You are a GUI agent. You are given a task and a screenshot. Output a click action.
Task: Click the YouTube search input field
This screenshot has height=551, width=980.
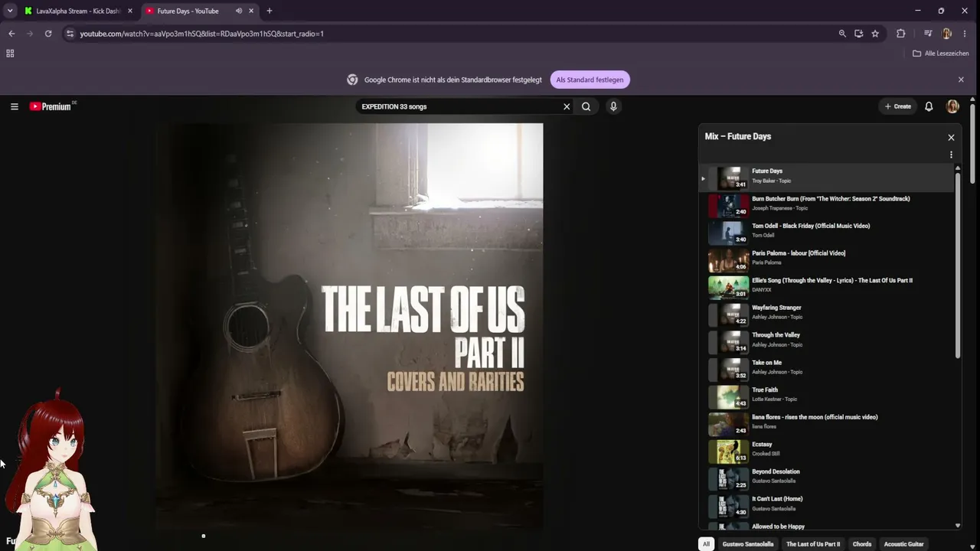tap(459, 106)
